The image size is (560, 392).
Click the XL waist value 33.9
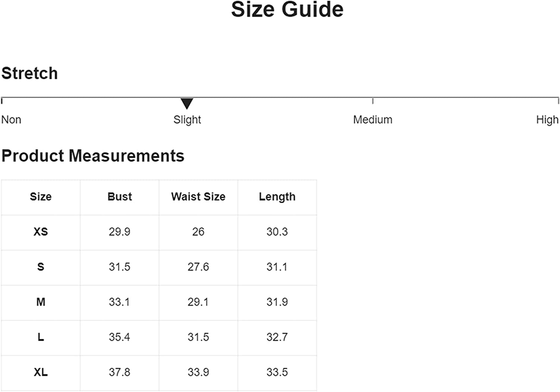198,372
